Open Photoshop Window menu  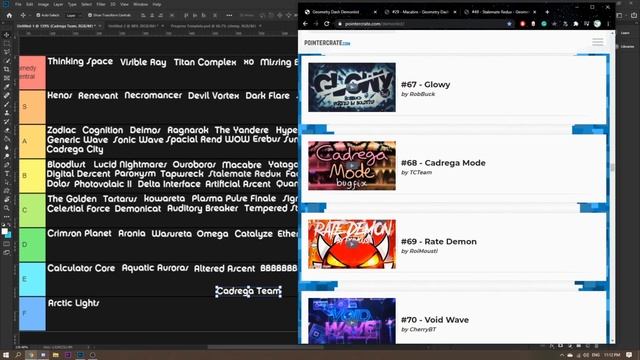tap(141, 4)
